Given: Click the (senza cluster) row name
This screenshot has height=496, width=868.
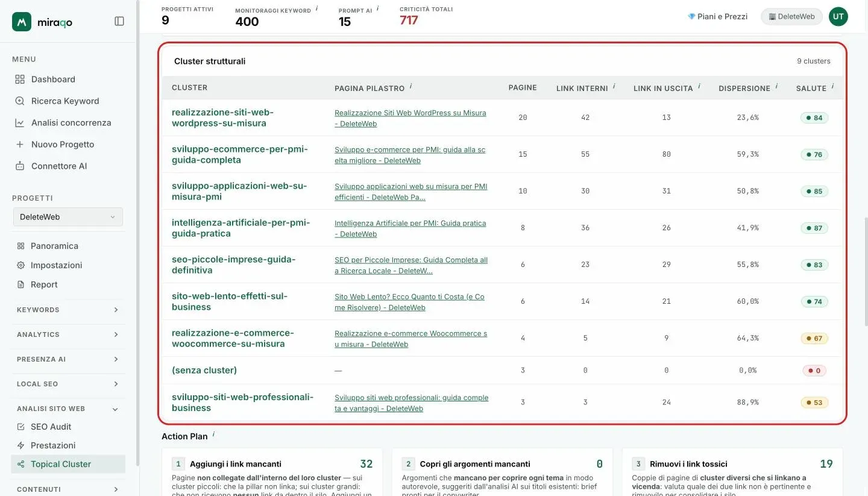Looking at the screenshot, I should 204,370.
